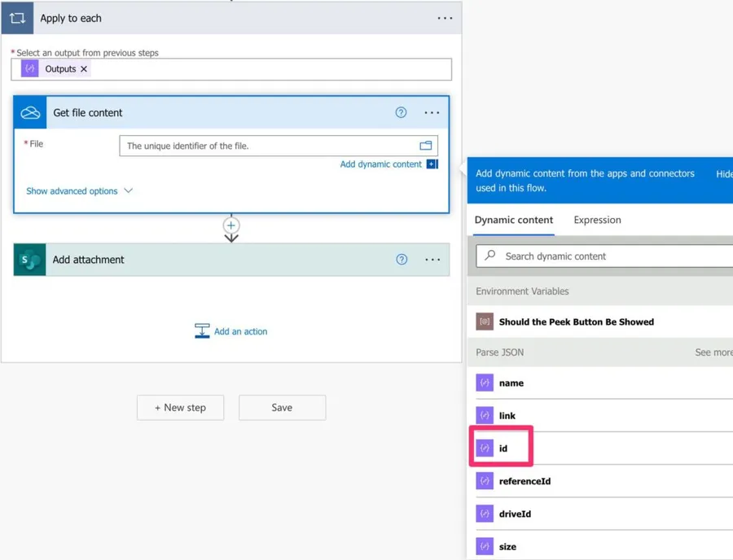
Task: Open ellipsis menu on Add attachment
Action: 432,260
